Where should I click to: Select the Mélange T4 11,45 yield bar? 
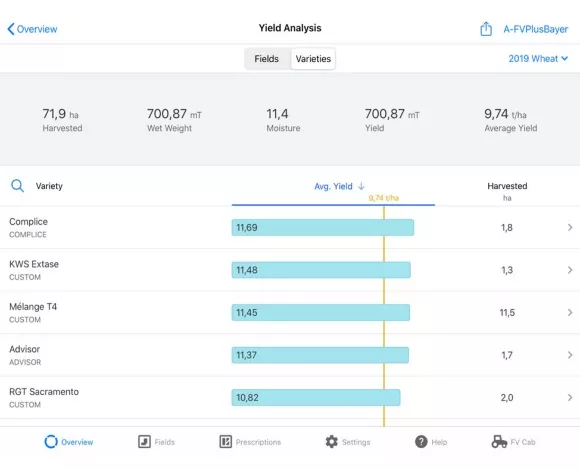[x=321, y=312]
